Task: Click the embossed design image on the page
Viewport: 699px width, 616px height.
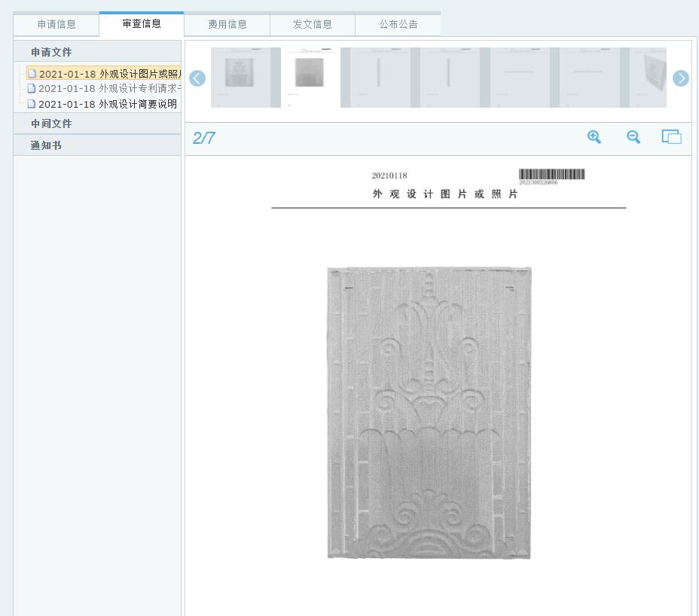Action: tap(429, 413)
